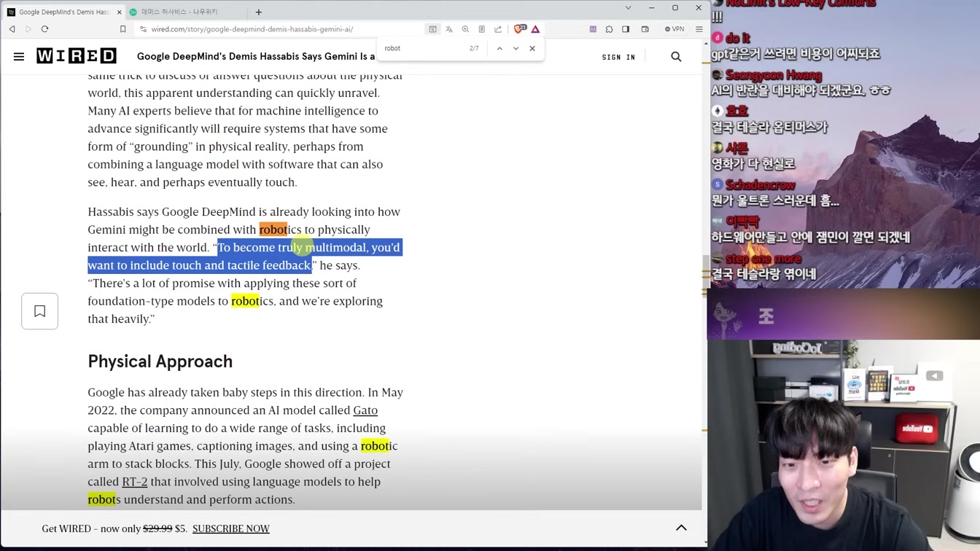The width and height of the screenshot is (980, 551).
Task: Open tab search dropdown chevron
Action: point(628,7)
